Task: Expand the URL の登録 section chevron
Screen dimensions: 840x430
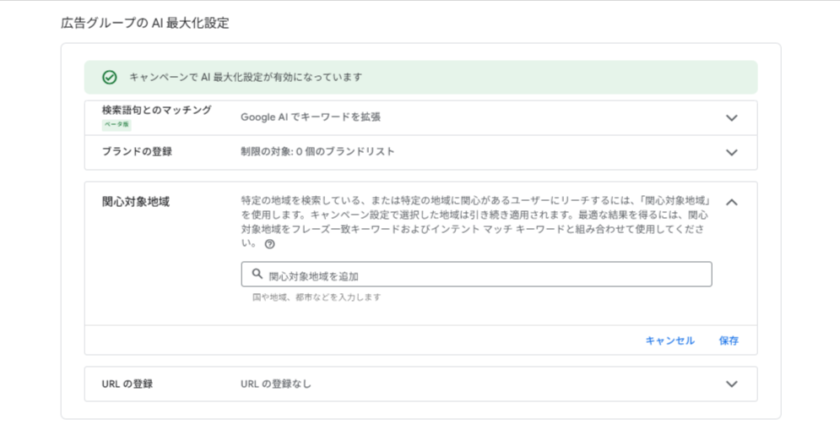Action: [731, 383]
